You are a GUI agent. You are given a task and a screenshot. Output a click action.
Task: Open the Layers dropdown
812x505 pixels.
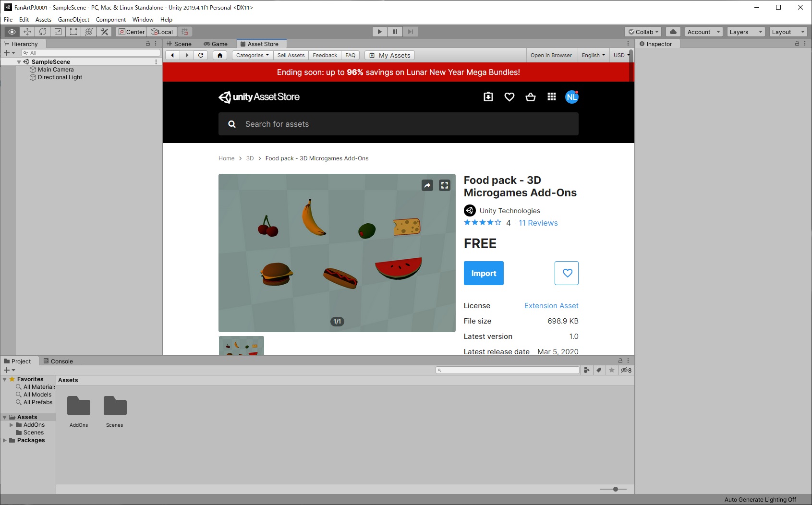[746, 32]
